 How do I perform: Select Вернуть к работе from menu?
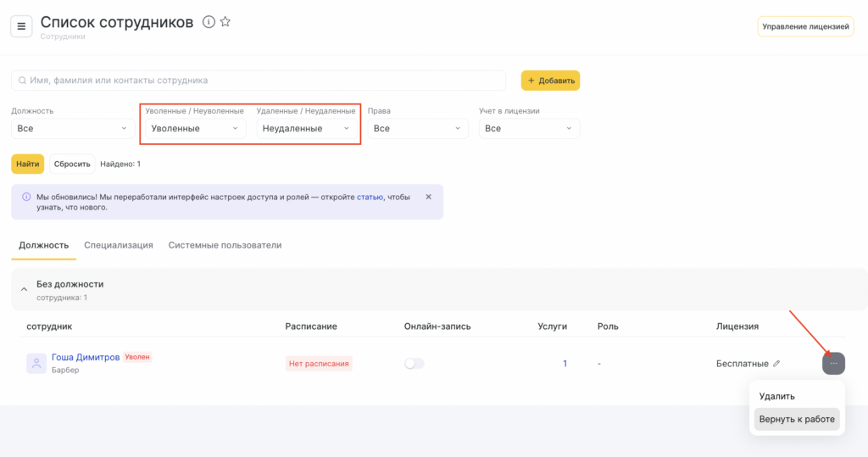coord(797,419)
